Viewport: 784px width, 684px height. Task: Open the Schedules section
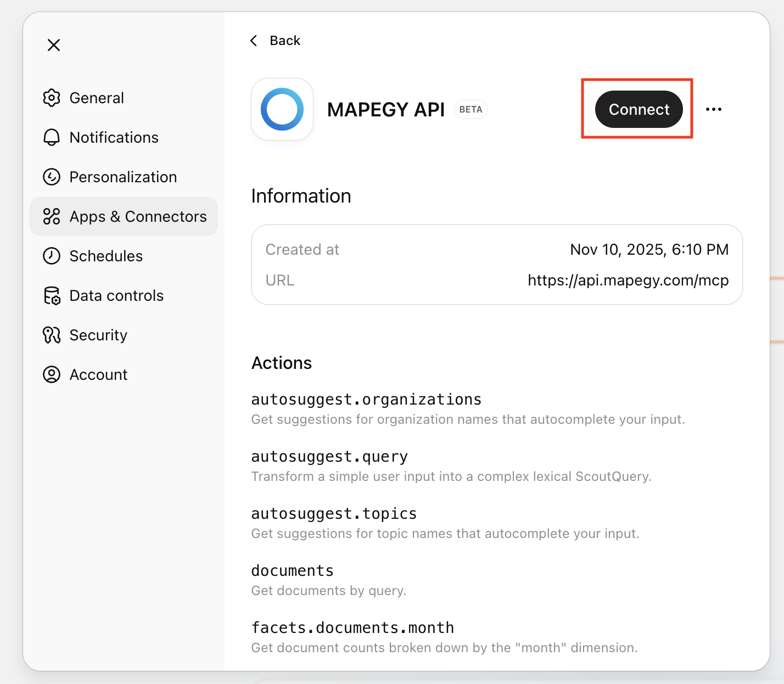pos(124,256)
